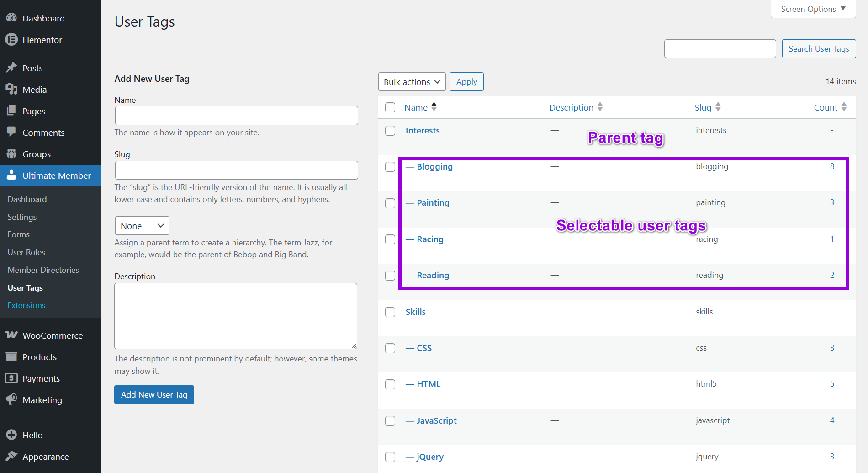Viewport: 868px width, 473px height.
Task: Click the Appearance paintbrush icon
Action: (11, 456)
